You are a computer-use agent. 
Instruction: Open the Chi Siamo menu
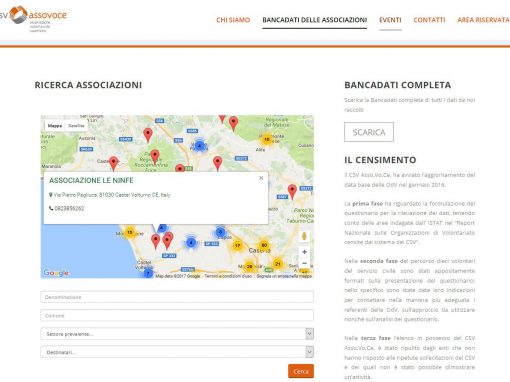point(233,20)
